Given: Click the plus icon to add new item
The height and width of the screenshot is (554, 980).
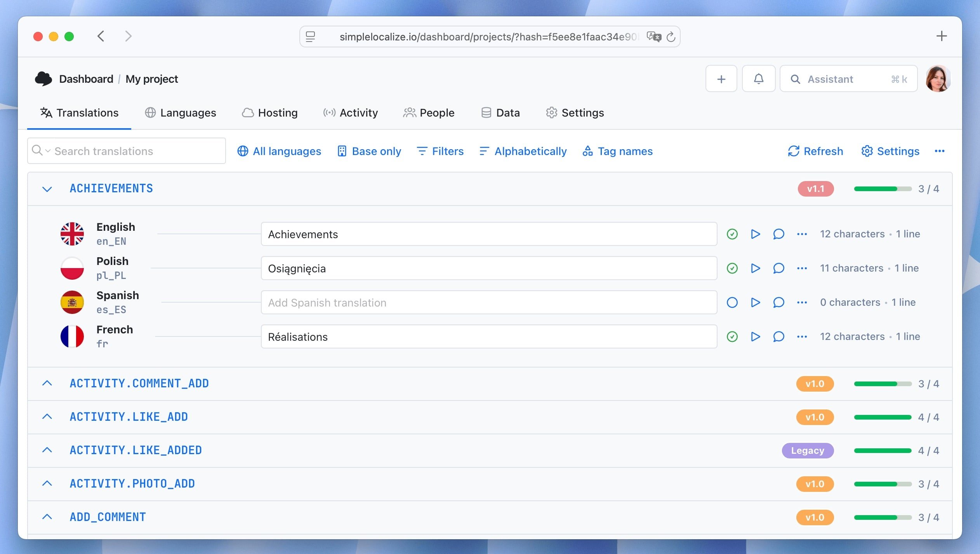Looking at the screenshot, I should (721, 78).
